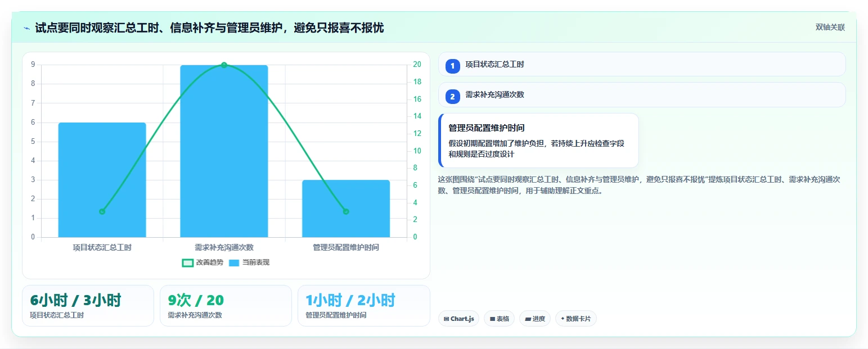This screenshot has width=868, height=349.
Task: Click trend line point at top peak
Action: [224, 65]
